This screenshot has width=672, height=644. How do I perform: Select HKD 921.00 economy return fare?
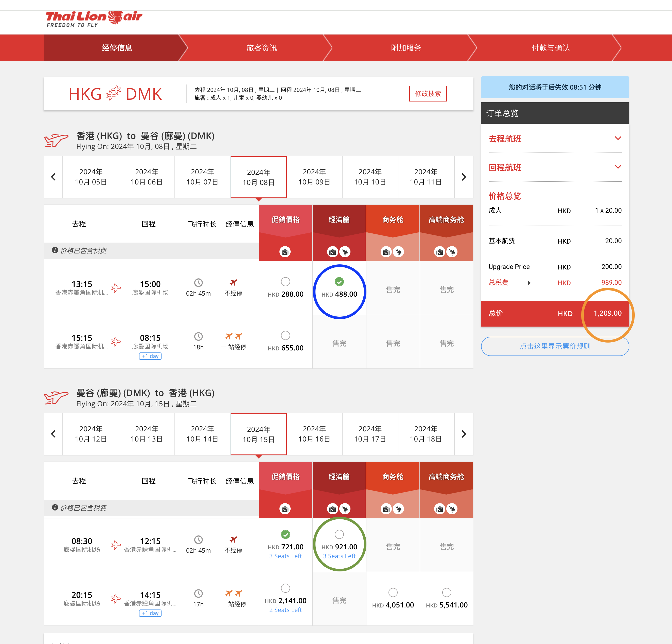[x=339, y=534]
